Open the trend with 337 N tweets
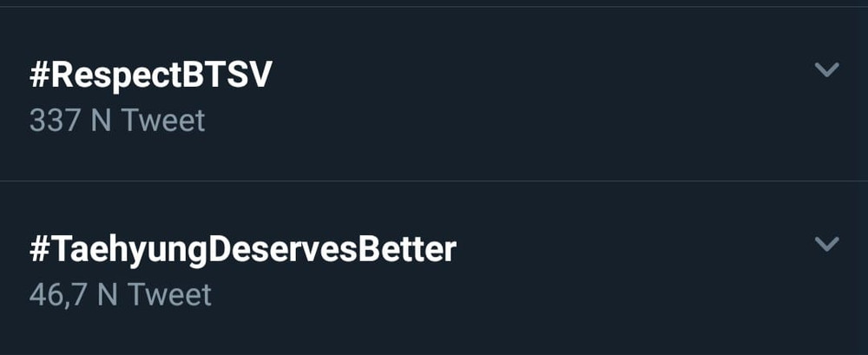This screenshot has height=355, width=868. 434,94
